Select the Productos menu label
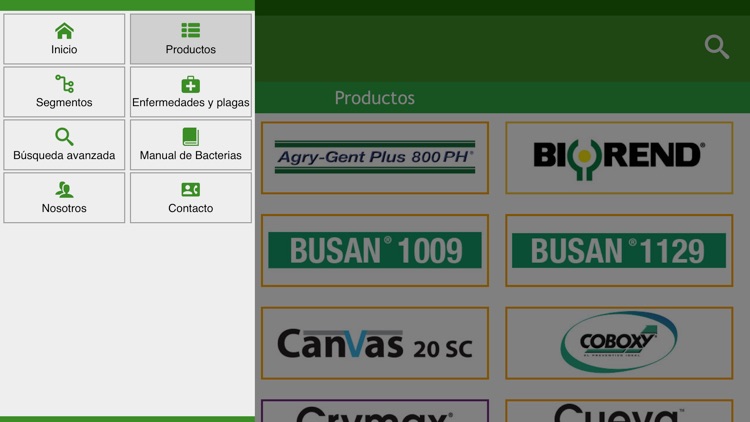Screen dimensions: 750x422 coord(190,49)
